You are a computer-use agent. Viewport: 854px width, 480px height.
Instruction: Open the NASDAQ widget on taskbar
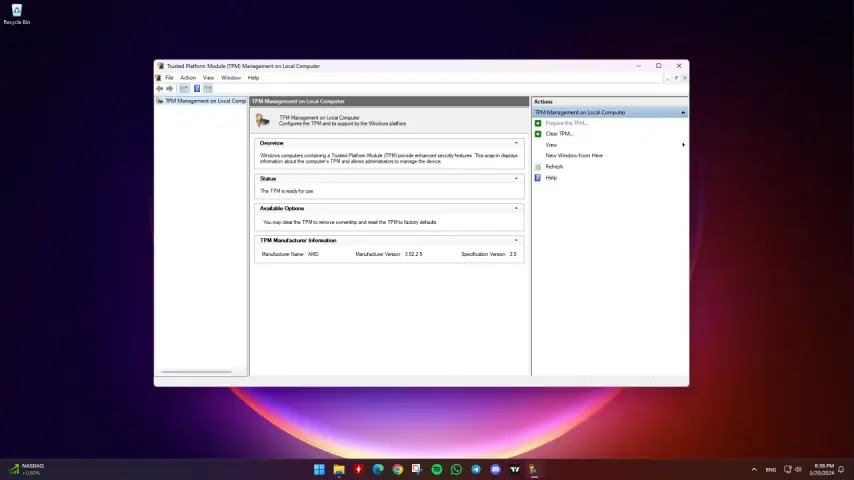(27, 469)
